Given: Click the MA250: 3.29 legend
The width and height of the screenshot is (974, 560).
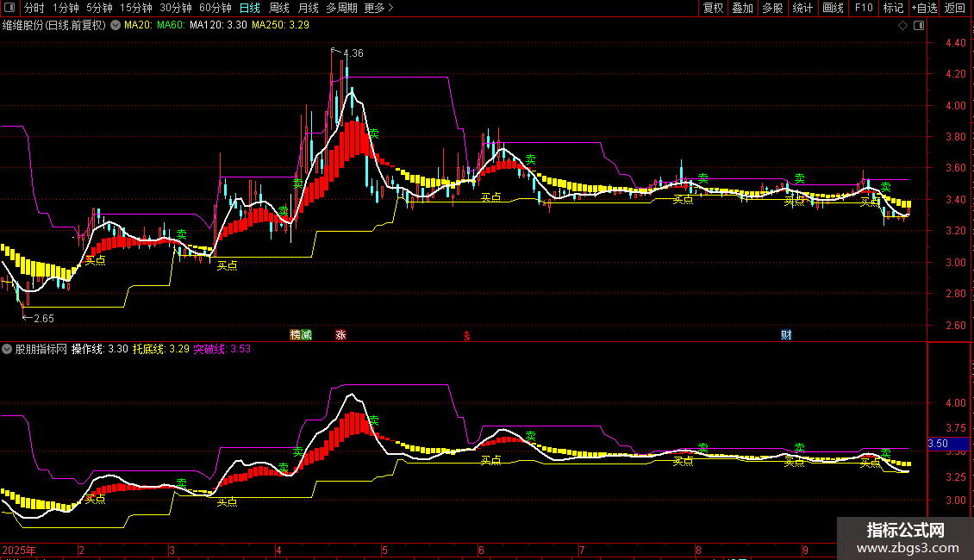Looking at the screenshot, I should point(280,25).
